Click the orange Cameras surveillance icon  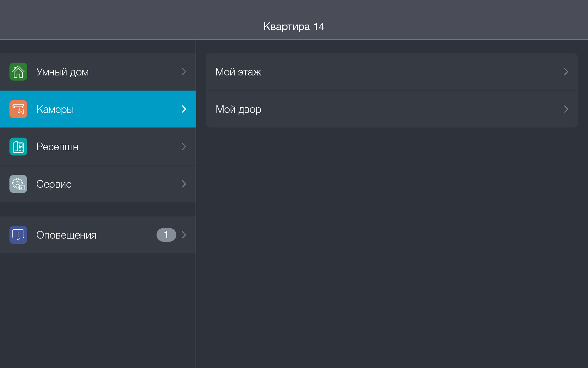pos(18,109)
